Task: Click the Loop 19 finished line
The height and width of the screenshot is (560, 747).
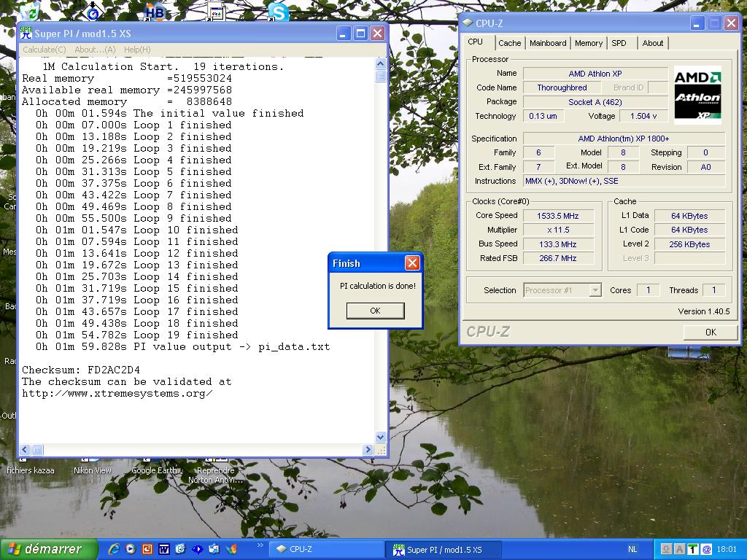Action: coord(136,335)
